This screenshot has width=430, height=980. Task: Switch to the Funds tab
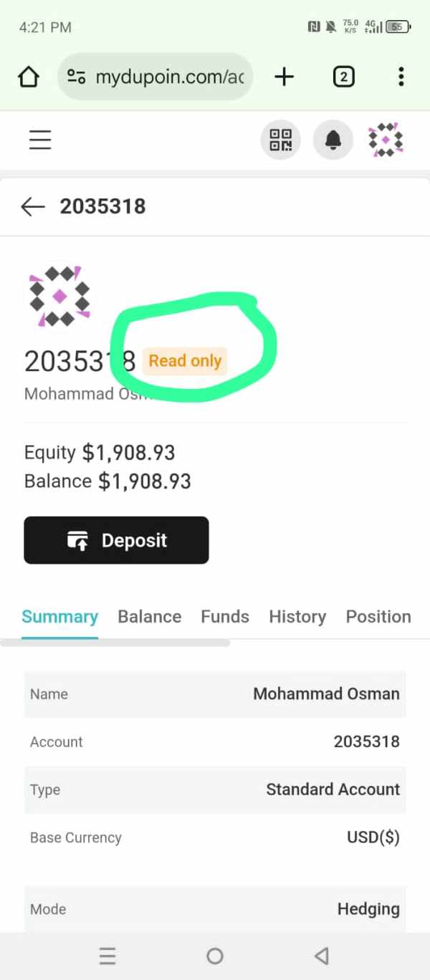click(x=225, y=617)
